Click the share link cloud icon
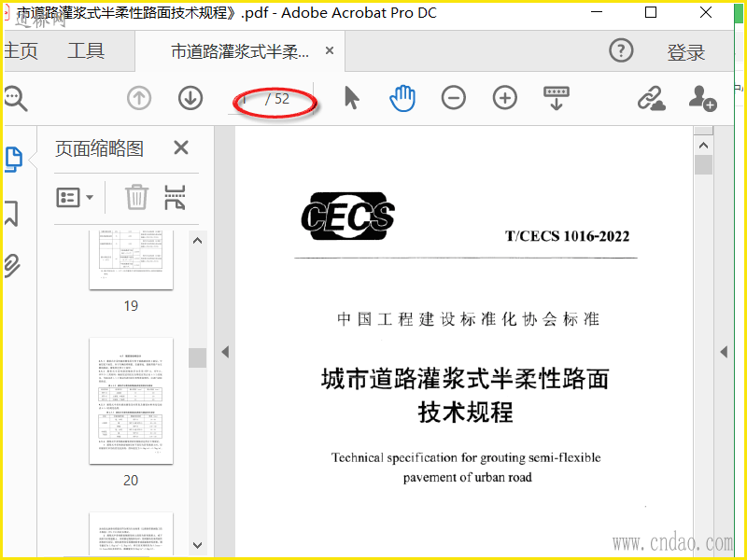The image size is (747, 560). (x=652, y=99)
